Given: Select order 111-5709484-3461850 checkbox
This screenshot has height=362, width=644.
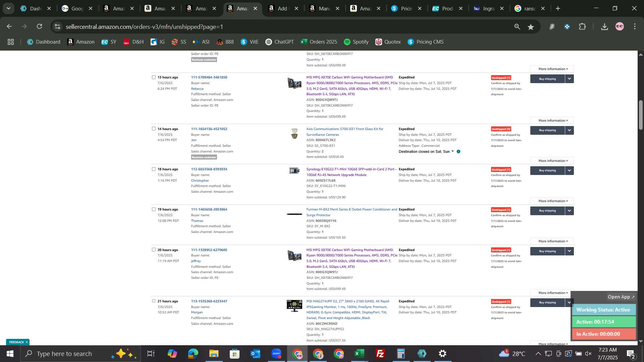Looking at the screenshot, I should (x=154, y=77).
